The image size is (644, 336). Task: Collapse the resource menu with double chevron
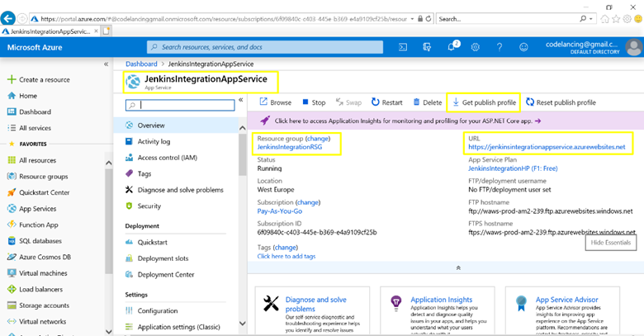coord(241,100)
